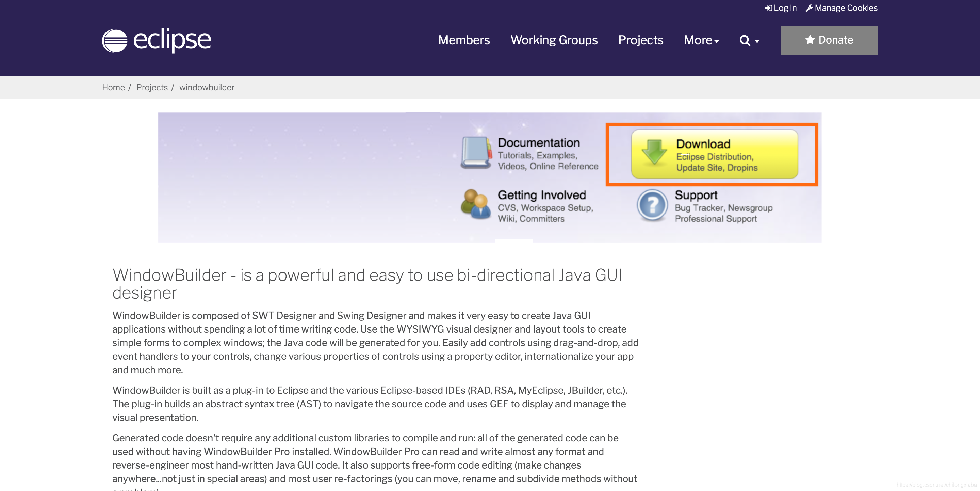
Task: Click the star icon in Donate button
Action: [810, 39]
